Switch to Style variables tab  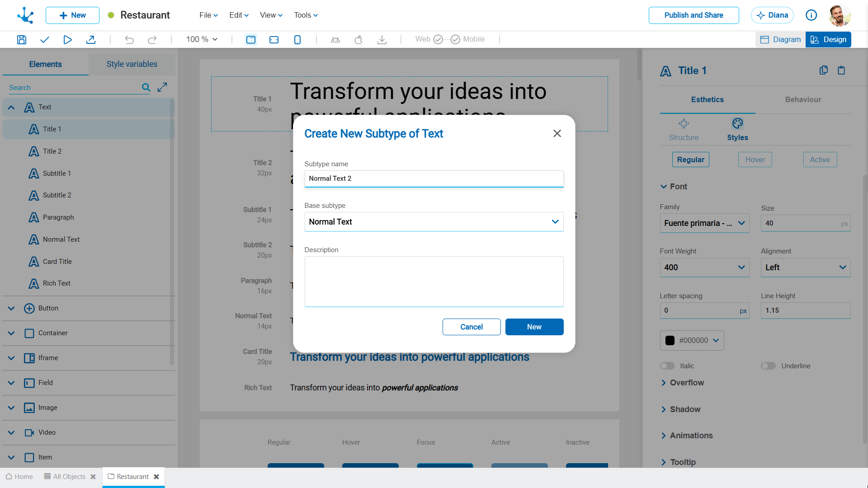(132, 64)
